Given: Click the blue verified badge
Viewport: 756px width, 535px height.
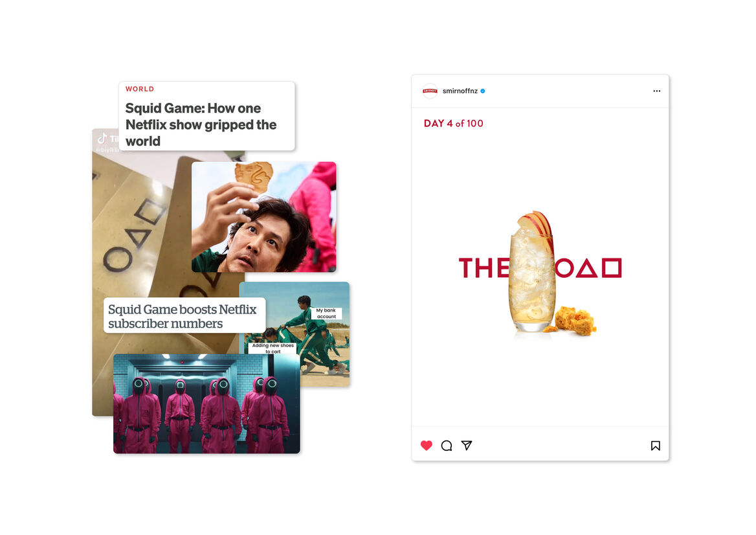Looking at the screenshot, I should point(483,91).
